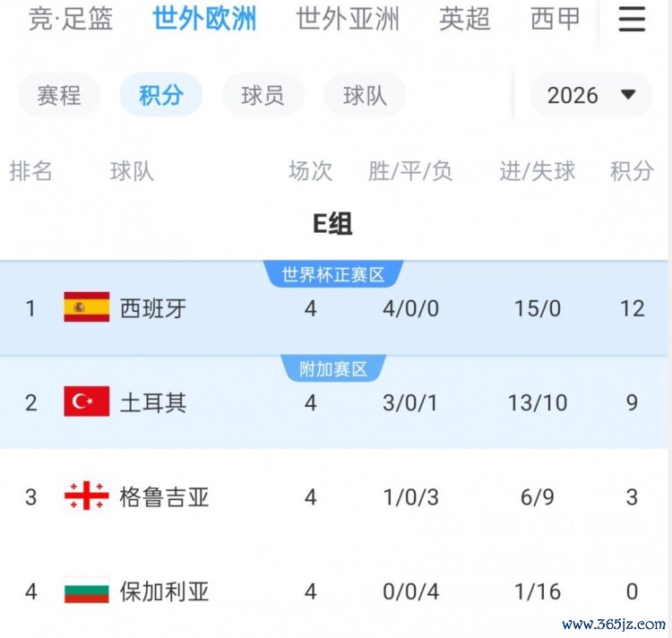The image size is (672, 638).
Task: Open team 土耳其 from standings
Action: click(153, 402)
